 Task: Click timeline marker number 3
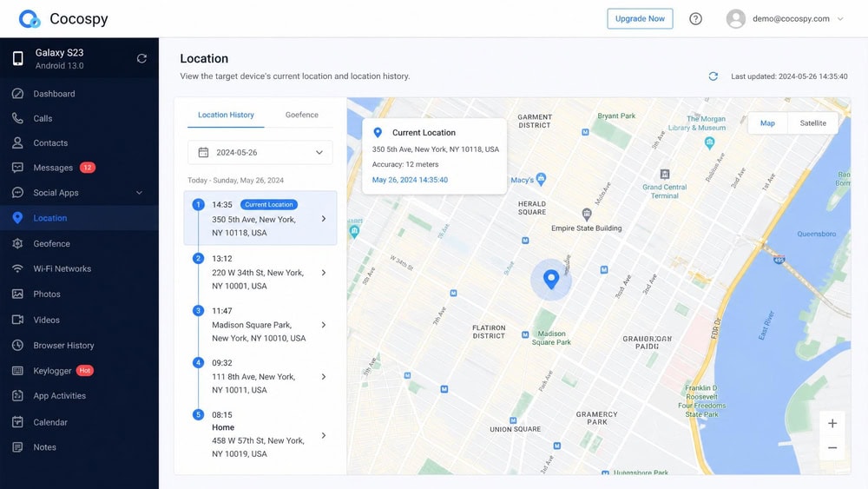(198, 310)
